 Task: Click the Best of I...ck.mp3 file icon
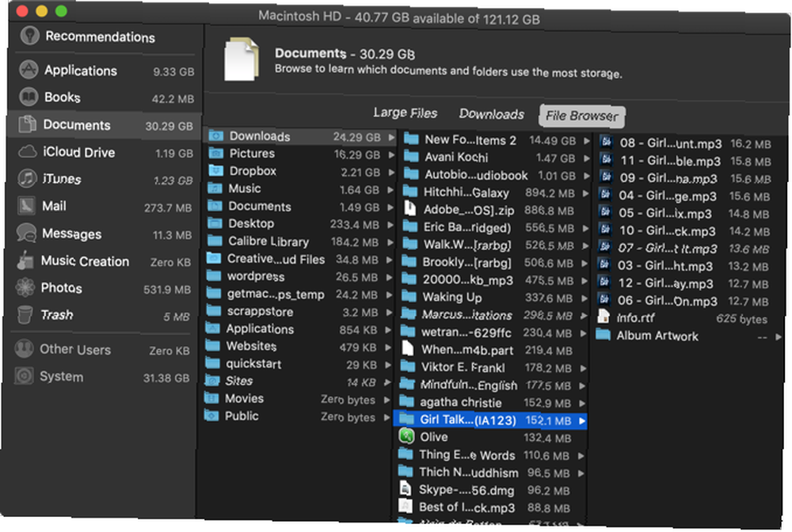pyautogui.click(x=405, y=505)
